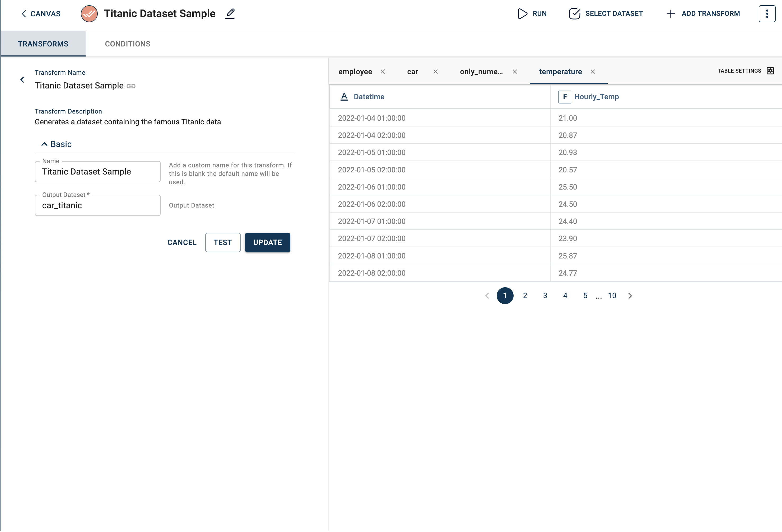Click the orange transform status icon

coord(89,14)
